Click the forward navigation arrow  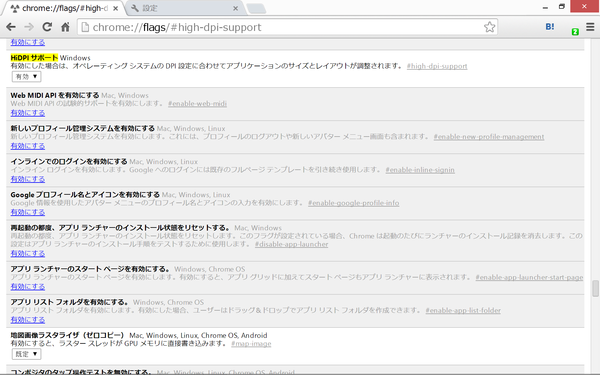tap(29, 27)
